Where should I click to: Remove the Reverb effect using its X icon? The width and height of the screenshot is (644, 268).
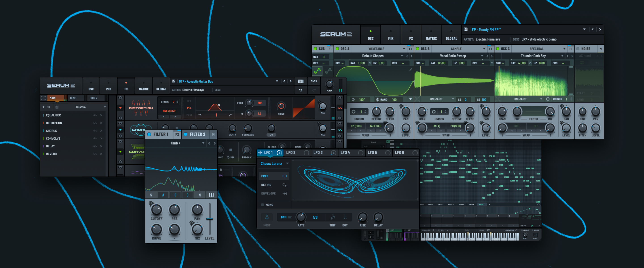[x=102, y=154]
